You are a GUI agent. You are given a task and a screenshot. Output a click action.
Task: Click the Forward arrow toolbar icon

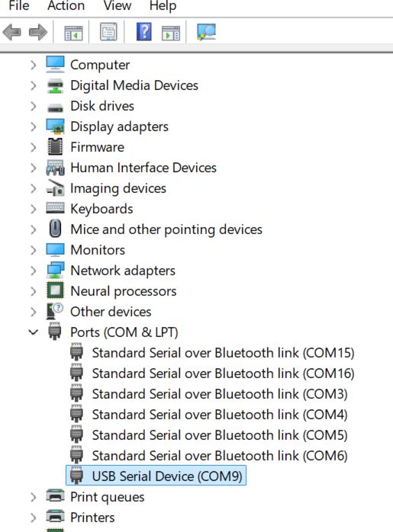click(38, 33)
